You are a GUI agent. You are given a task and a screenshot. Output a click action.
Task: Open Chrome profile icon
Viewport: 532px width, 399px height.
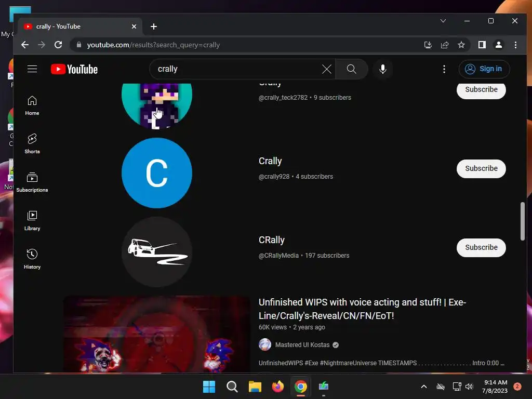(x=498, y=45)
